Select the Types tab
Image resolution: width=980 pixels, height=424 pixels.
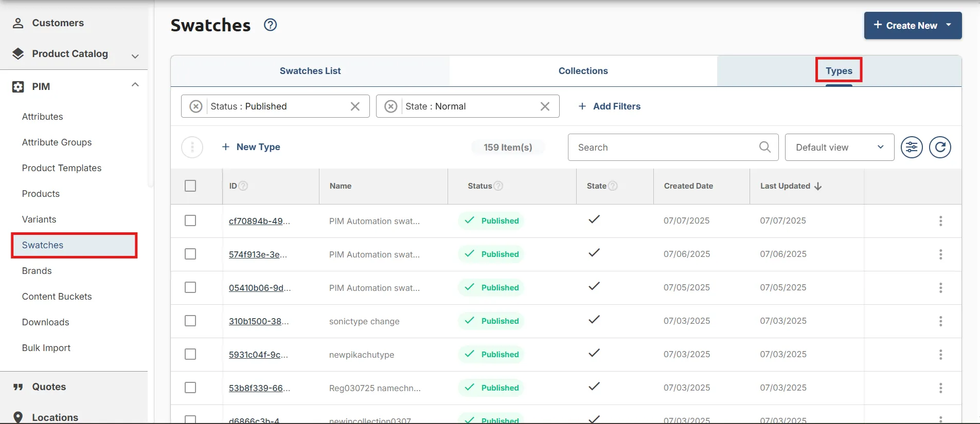coord(839,71)
